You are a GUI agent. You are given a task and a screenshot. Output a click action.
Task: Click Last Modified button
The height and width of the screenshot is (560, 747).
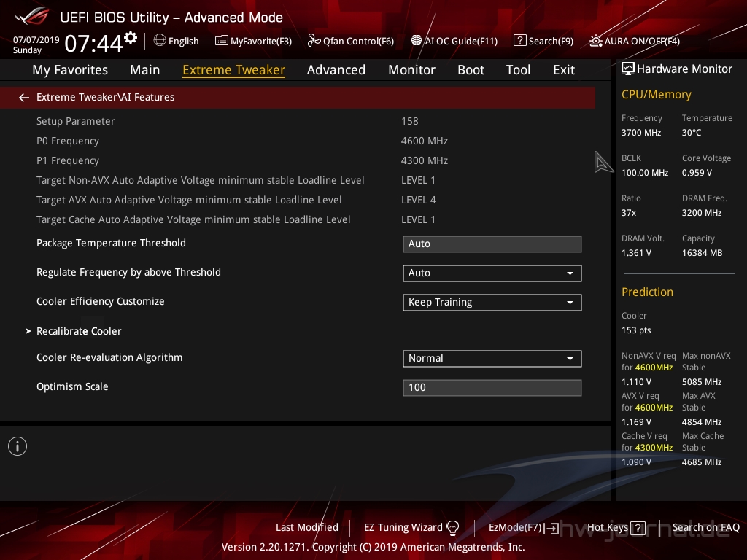pos(307,528)
